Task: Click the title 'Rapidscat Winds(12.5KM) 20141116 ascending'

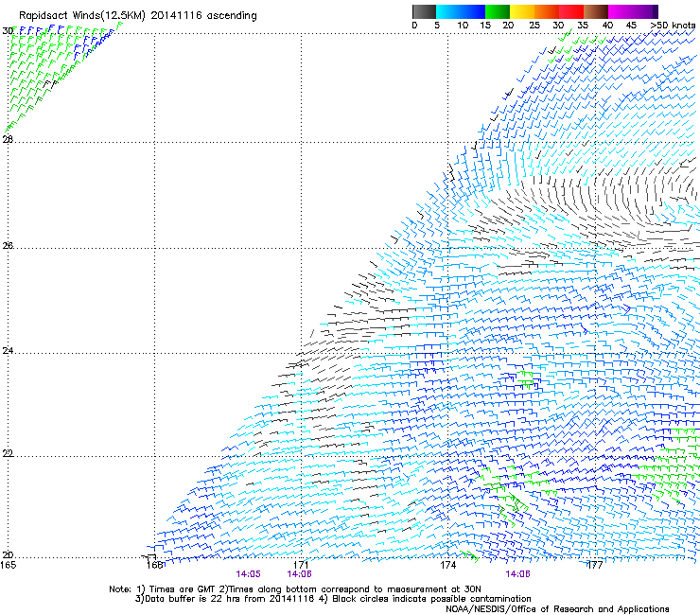Action: 138,16
